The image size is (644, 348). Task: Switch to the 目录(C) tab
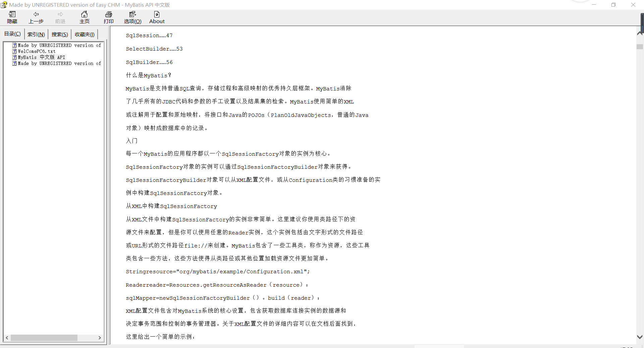tap(12, 34)
